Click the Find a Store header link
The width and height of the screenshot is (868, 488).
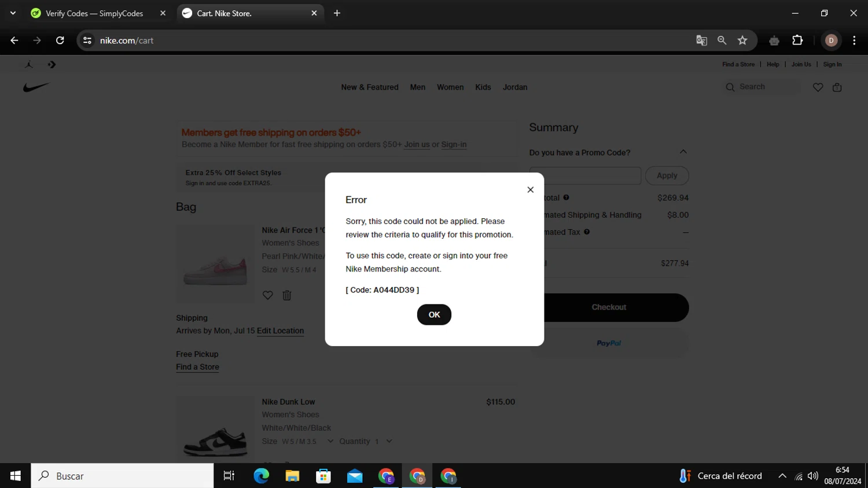(x=738, y=64)
